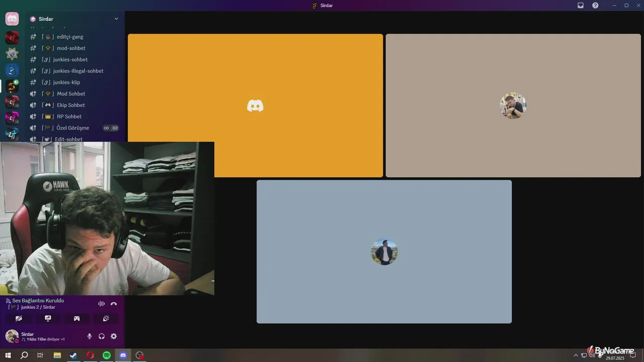Join the Özel Görüşme voice channel
644x362 pixels.
(x=74, y=128)
